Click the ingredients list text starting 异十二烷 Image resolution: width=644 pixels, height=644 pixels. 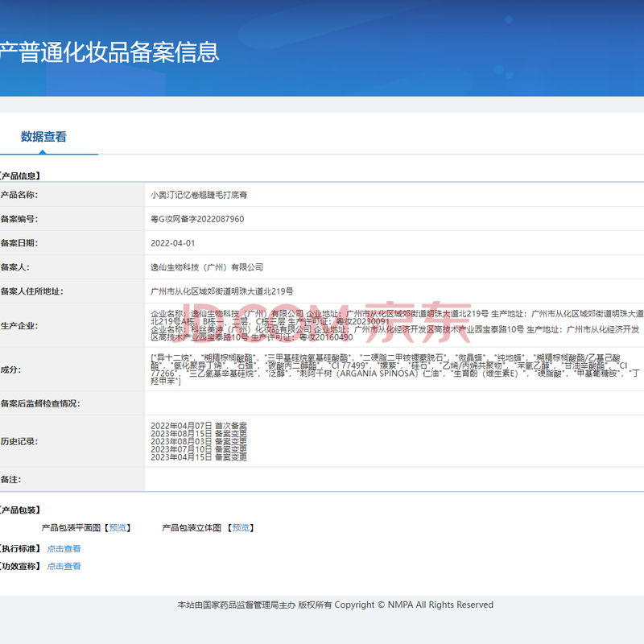[397, 369]
